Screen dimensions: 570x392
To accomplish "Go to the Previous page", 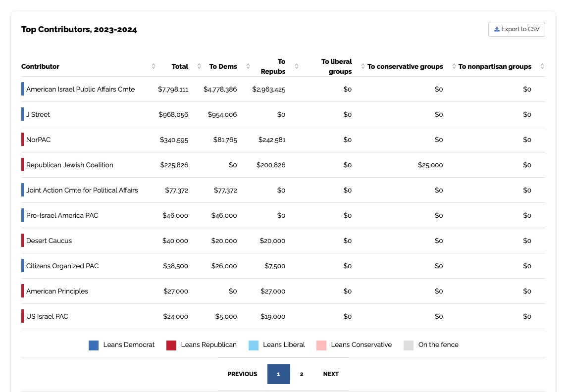I will pos(242,374).
